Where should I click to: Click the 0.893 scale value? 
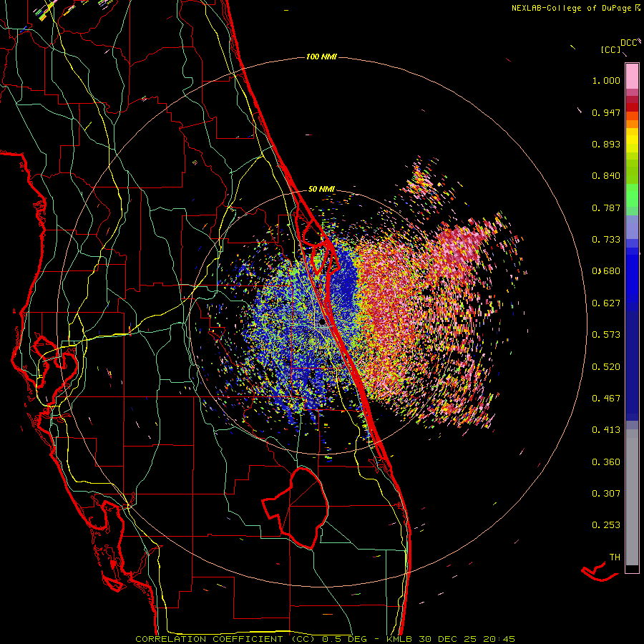pos(606,144)
